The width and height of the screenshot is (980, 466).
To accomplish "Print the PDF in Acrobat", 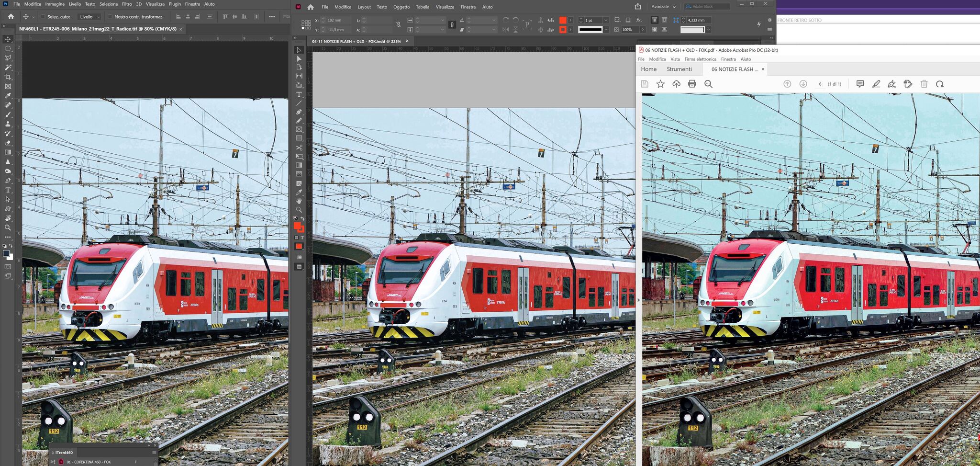I will coord(691,84).
